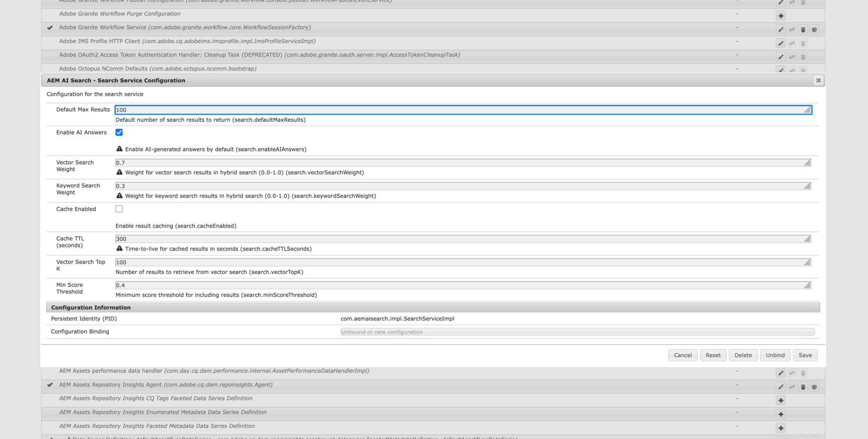The width and height of the screenshot is (868, 439).
Task: Unbind icon in Adobe IMS Profile HTTP Client row
Action: [x=792, y=43]
